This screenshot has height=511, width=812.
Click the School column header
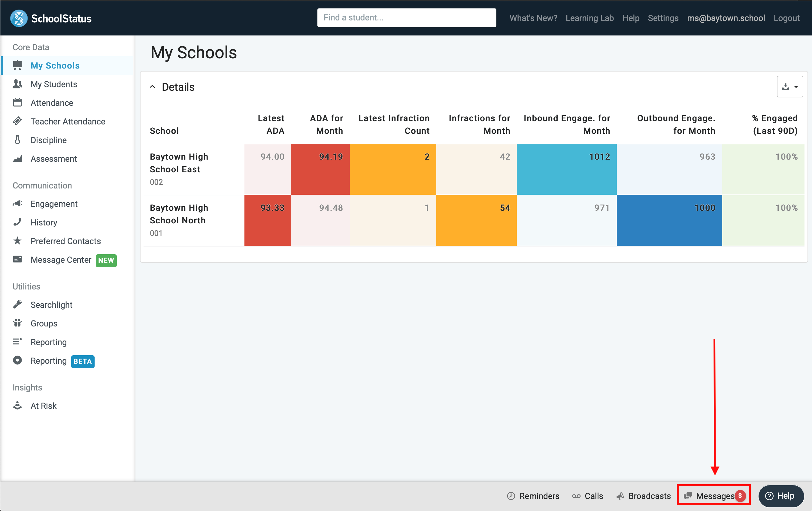click(164, 131)
